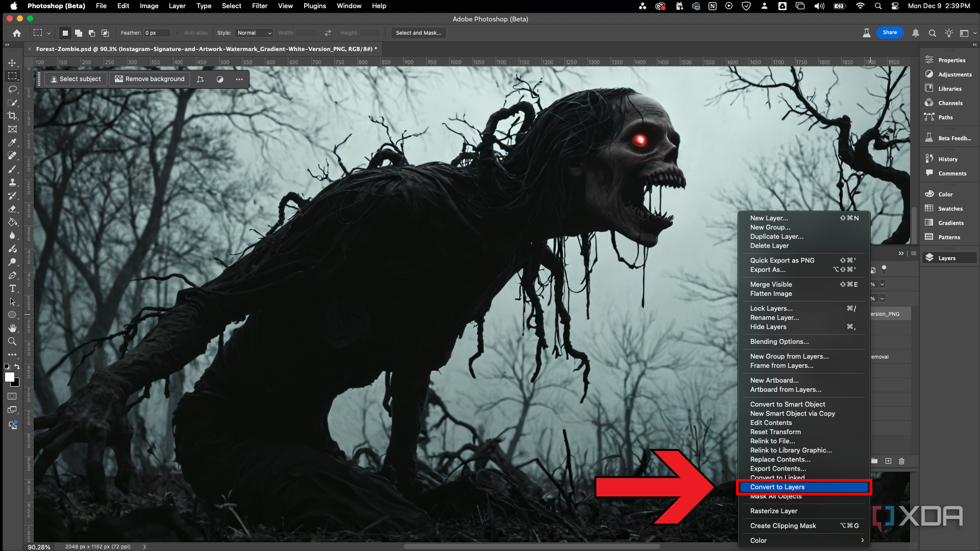
Task: Click the foreground color swatch
Action: (9, 377)
